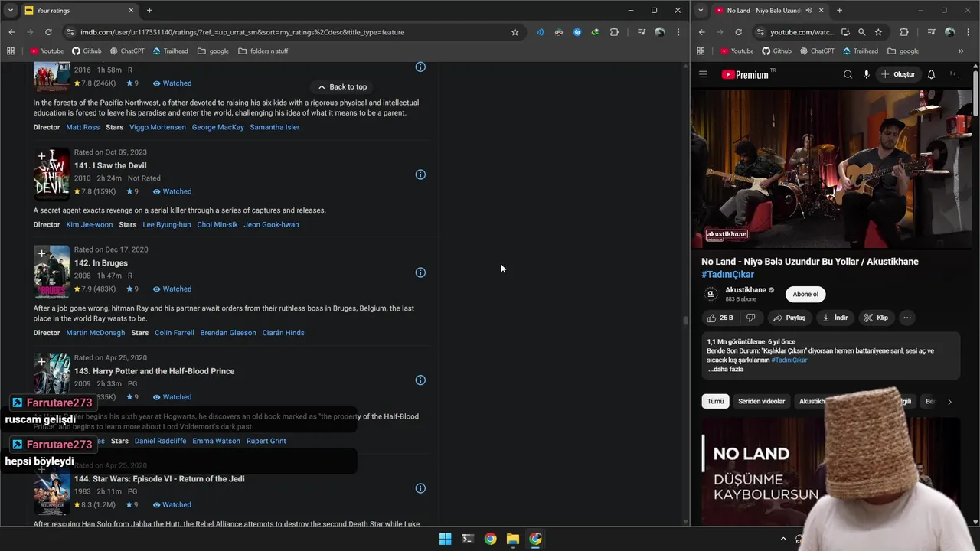The width and height of the screenshot is (980, 551).
Task: Open YouTube notifications bell
Action: (931, 74)
